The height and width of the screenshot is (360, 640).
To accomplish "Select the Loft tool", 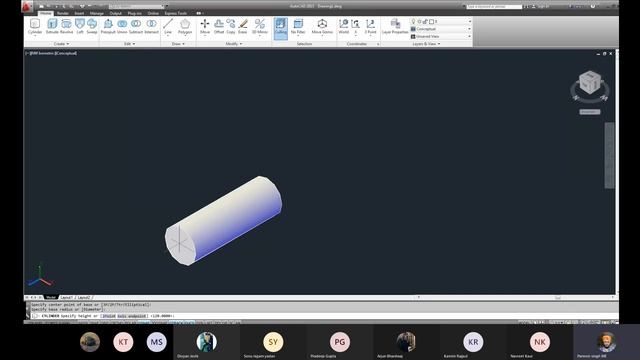I will pyautogui.click(x=80, y=27).
